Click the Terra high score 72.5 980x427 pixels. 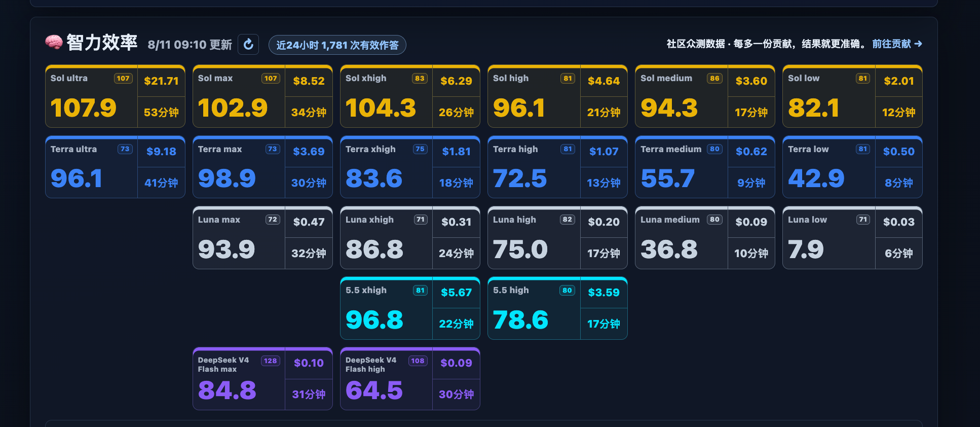tap(520, 179)
